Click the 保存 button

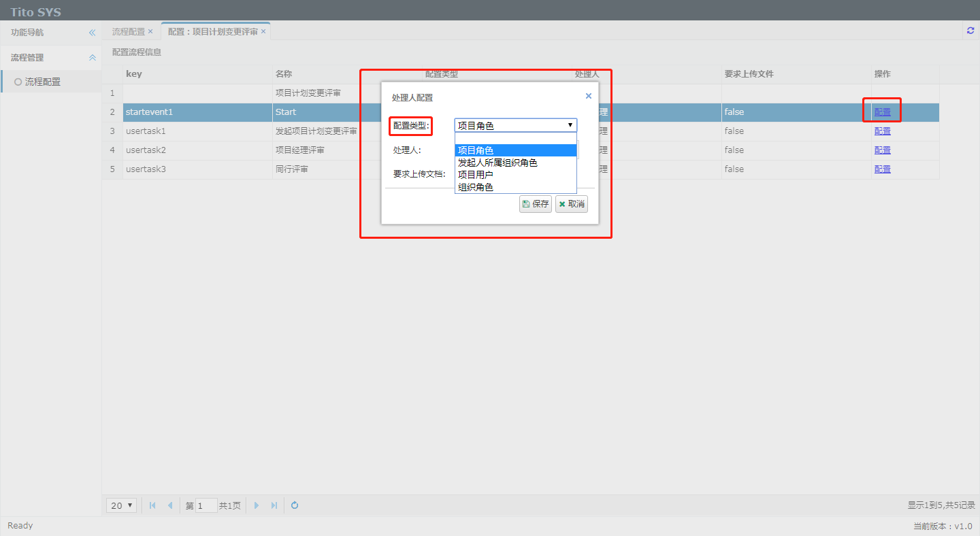535,204
